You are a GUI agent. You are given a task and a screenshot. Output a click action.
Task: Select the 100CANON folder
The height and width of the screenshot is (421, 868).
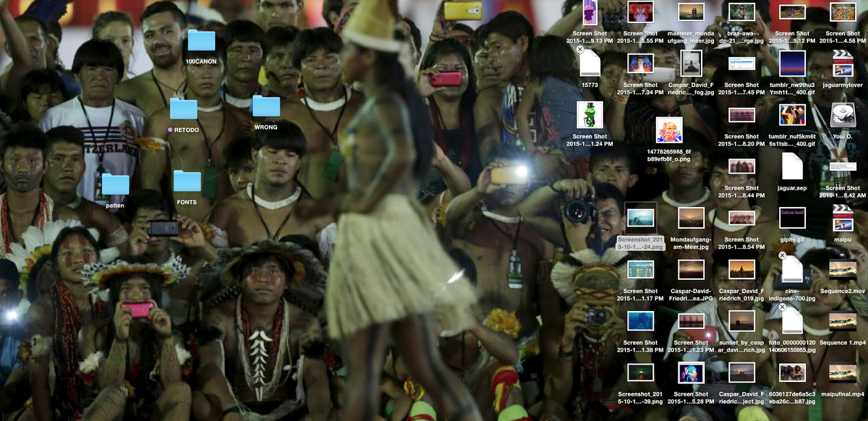(201, 41)
